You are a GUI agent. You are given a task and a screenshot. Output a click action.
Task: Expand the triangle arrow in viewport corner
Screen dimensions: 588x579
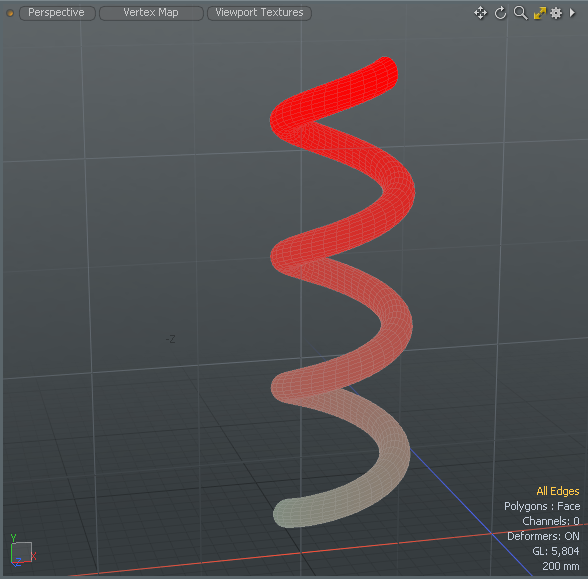click(x=572, y=13)
